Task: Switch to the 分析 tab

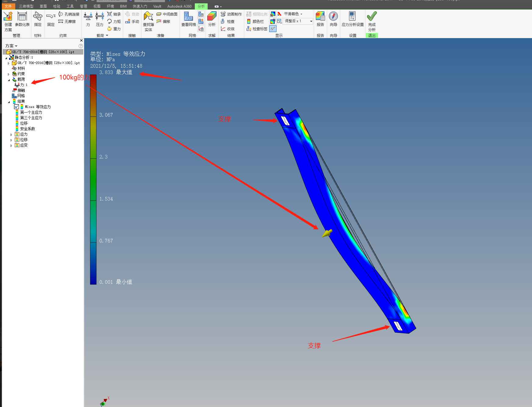Action: click(201, 6)
